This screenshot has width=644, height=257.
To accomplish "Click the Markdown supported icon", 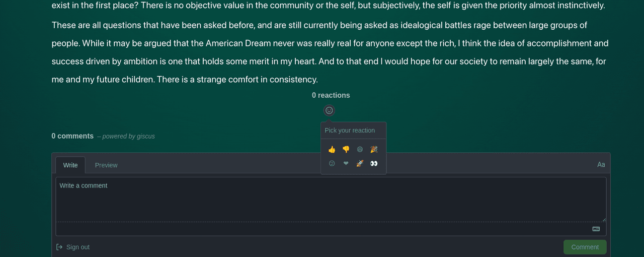I will pos(596,229).
